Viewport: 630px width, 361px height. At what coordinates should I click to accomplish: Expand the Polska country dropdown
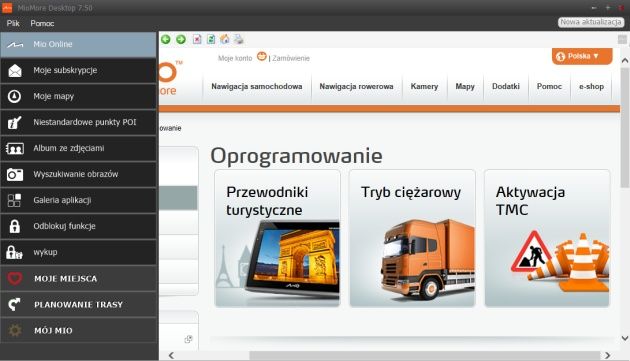point(582,56)
